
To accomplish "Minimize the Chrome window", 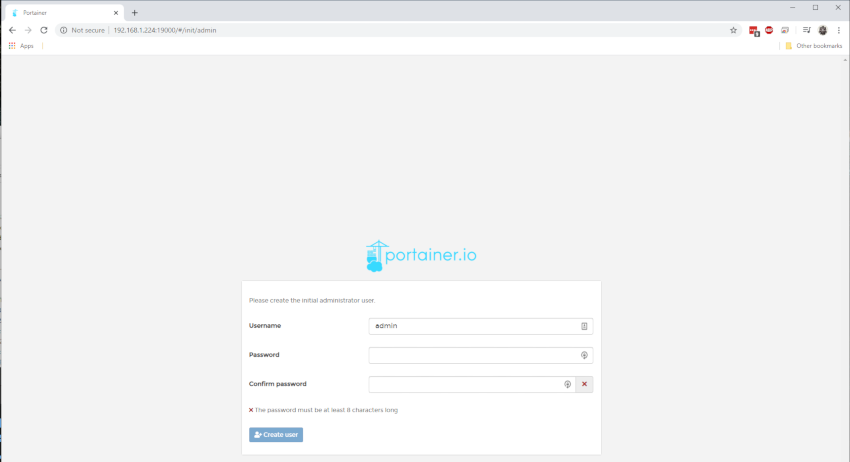I will (x=793, y=8).
